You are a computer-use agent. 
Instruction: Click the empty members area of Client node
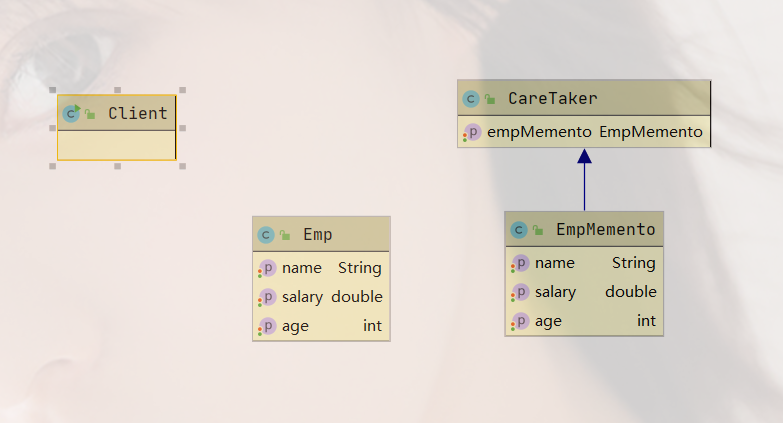tap(116, 145)
